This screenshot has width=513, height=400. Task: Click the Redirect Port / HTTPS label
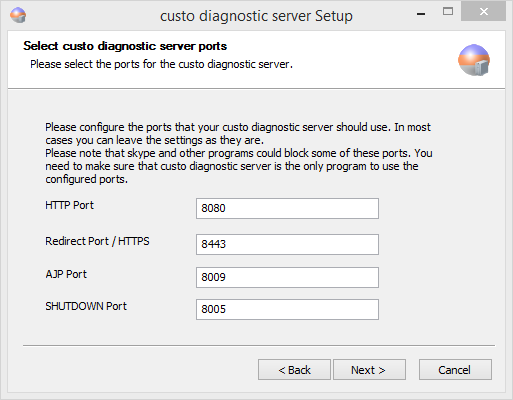pyautogui.click(x=97, y=241)
